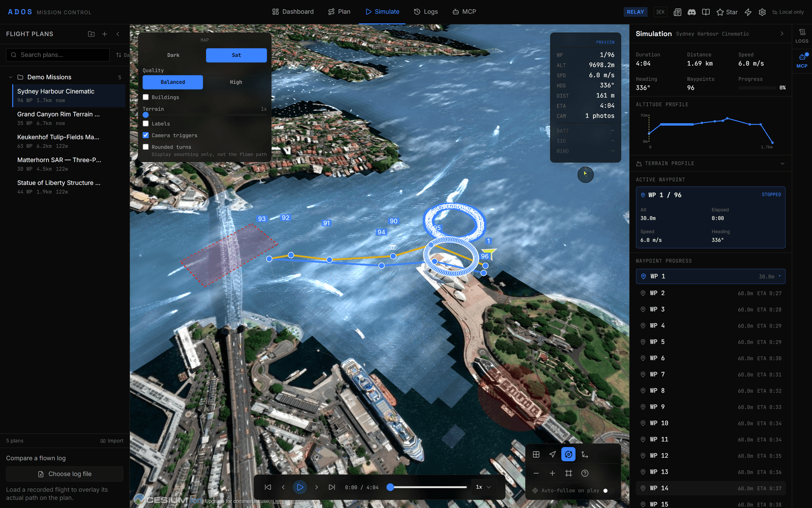Enable the Buildings checkbox
This screenshot has width=812, height=508.
pyautogui.click(x=146, y=97)
